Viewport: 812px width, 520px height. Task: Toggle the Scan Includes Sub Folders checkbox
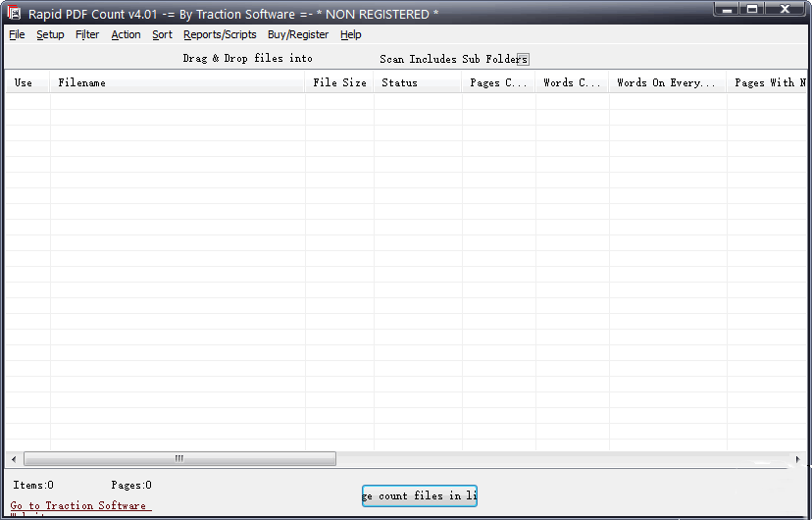[x=523, y=59]
